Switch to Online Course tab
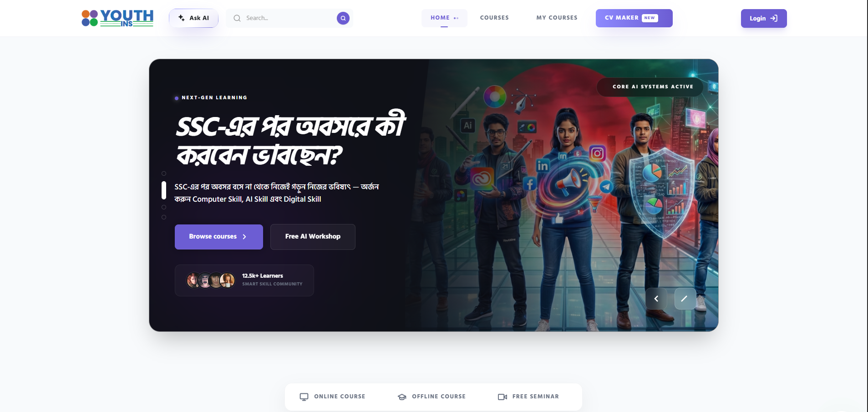The image size is (868, 412). [332, 397]
